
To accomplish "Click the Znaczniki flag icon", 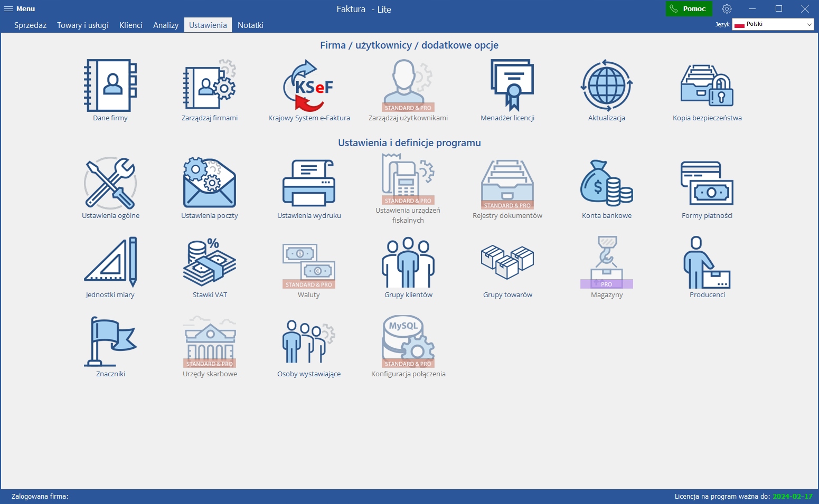I will pyautogui.click(x=110, y=341).
